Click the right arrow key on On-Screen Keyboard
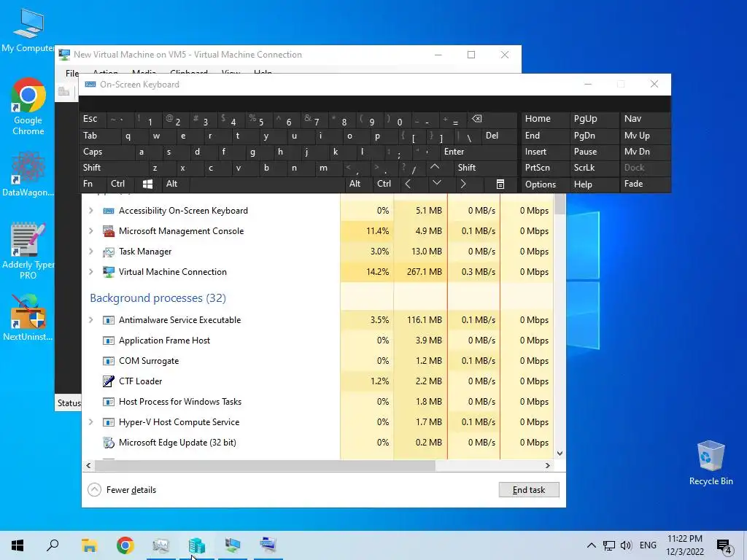This screenshot has width=747, height=560. point(463,184)
